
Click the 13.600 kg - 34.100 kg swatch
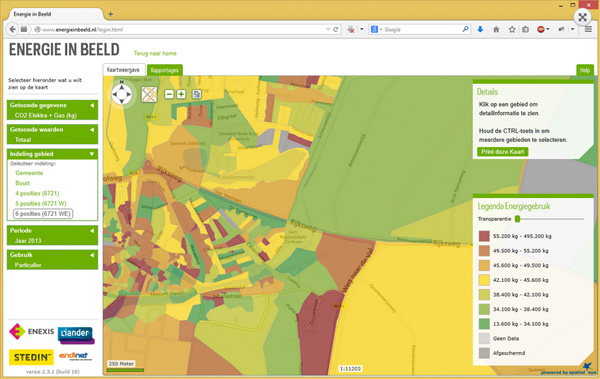[x=484, y=324]
